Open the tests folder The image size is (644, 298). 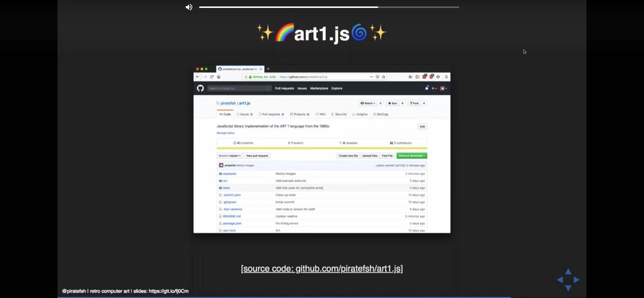point(226,188)
